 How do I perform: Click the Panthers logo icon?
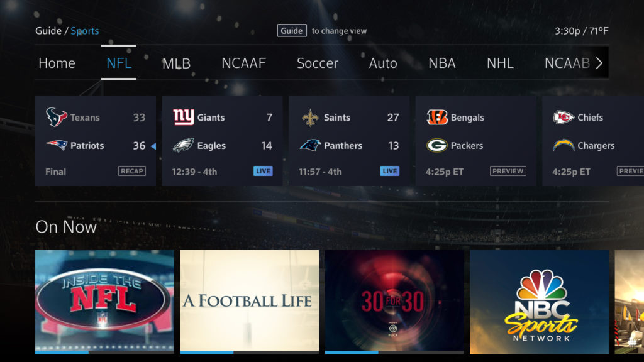coord(311,145)
